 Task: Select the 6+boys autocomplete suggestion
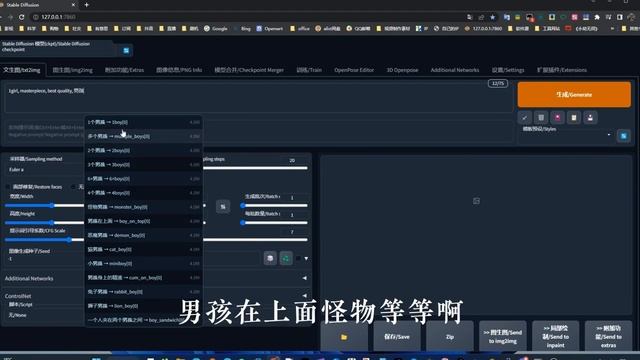pyautogui.click(x=143, y=179)
